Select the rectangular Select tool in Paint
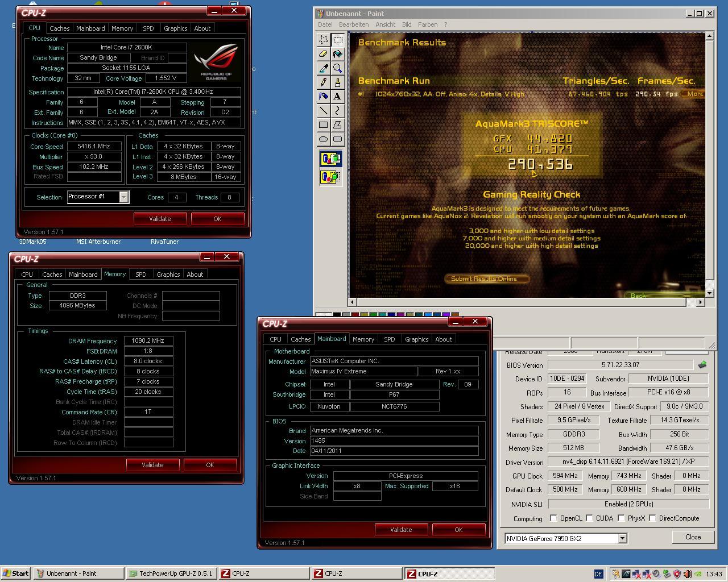Screen dimensions: 728x582 point(338,40)
